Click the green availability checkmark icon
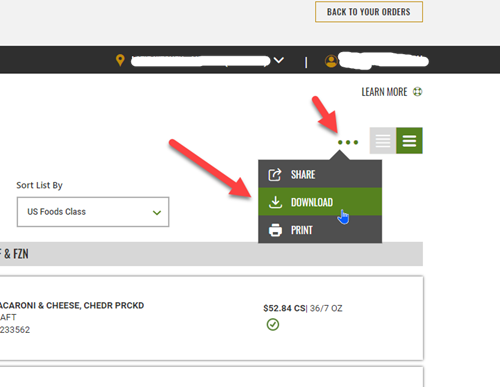The width and height of the screenshot is (500, 387). (273, 324)
